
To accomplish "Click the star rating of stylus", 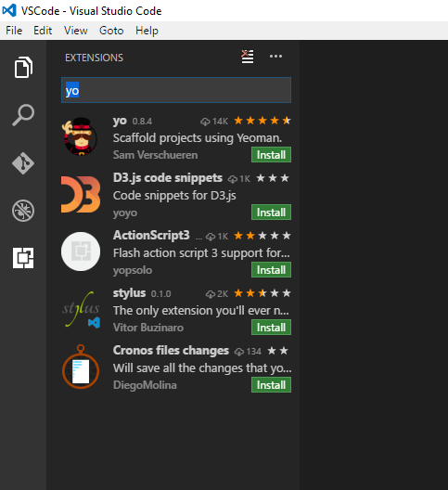I will coord(262,293).
